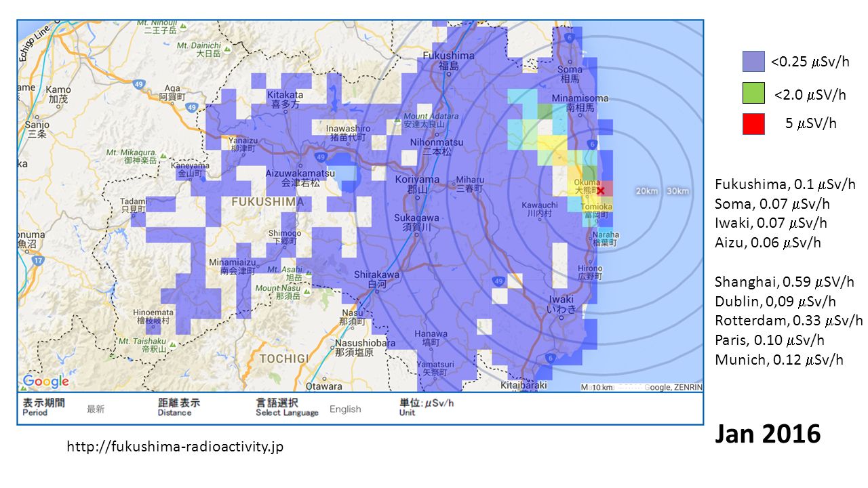Click the Otawara label on the map
Image resolution: width=868 pixels, height=488 pixels.
pos(324,386)
